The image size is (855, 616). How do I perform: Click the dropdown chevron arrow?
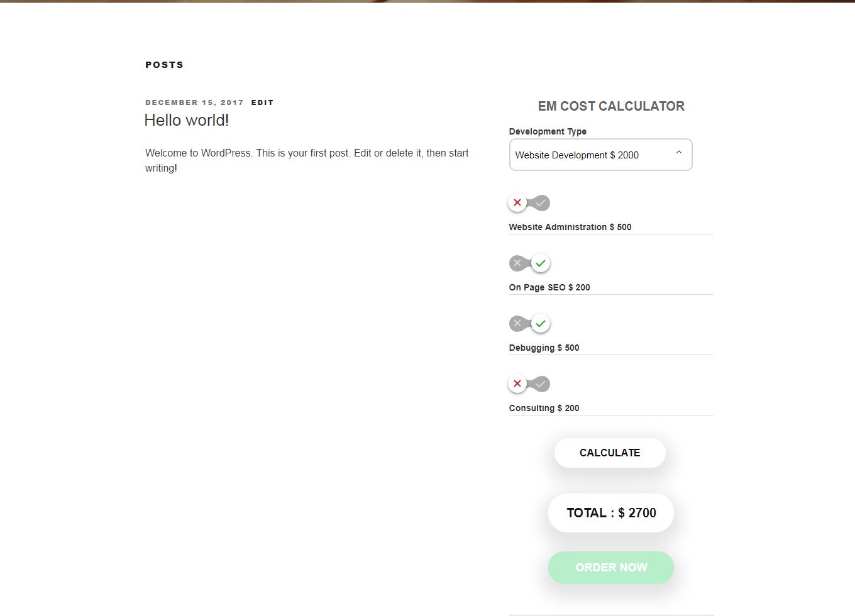pyautogui.click(x=679, y=153)
